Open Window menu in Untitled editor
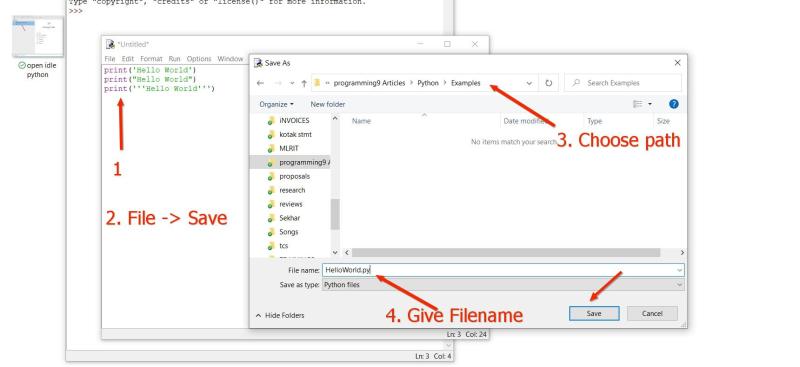Viewport: 800px width, 367px height. click(x=230, y=59)
